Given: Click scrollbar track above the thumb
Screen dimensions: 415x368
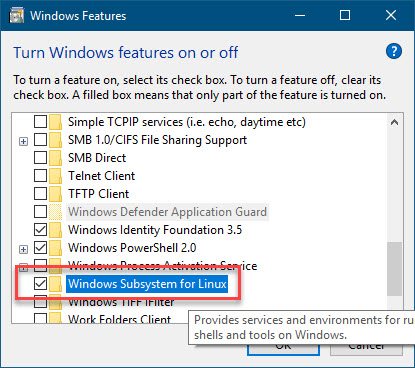Looking at the screenshot, I should (x=394, y=186).
